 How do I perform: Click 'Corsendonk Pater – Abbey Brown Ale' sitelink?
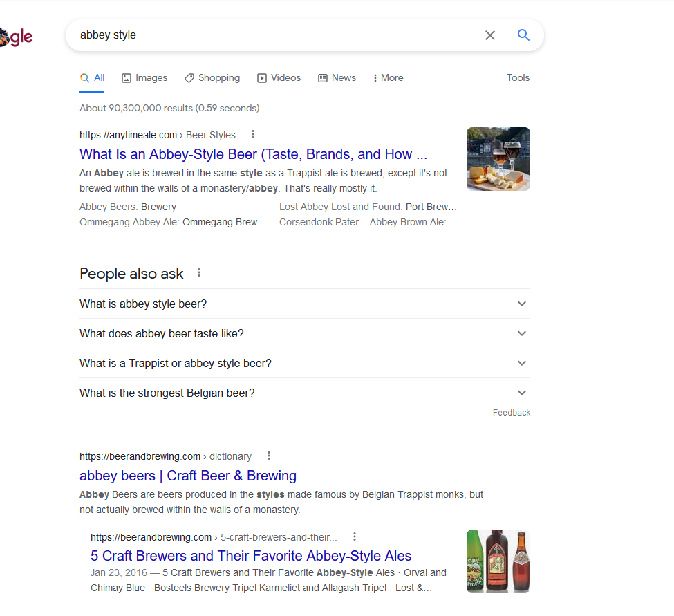tap(368, 222)
